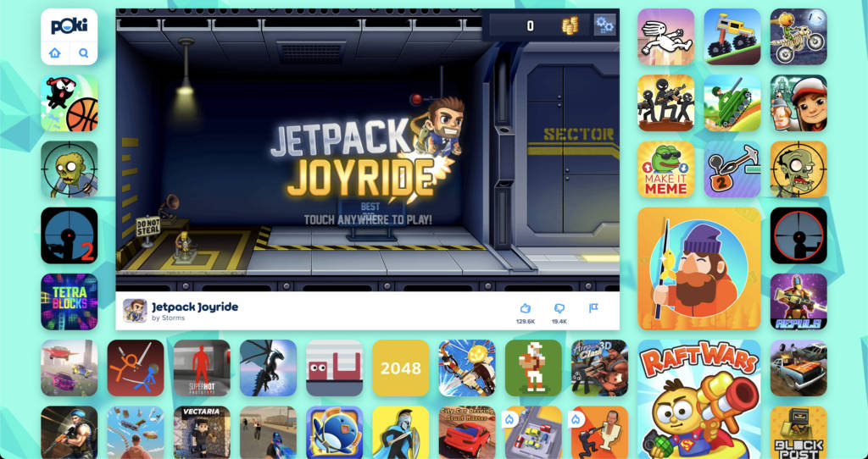Open the Raft Wars game tile
The image size is (868, 459).
coord(699,399)
